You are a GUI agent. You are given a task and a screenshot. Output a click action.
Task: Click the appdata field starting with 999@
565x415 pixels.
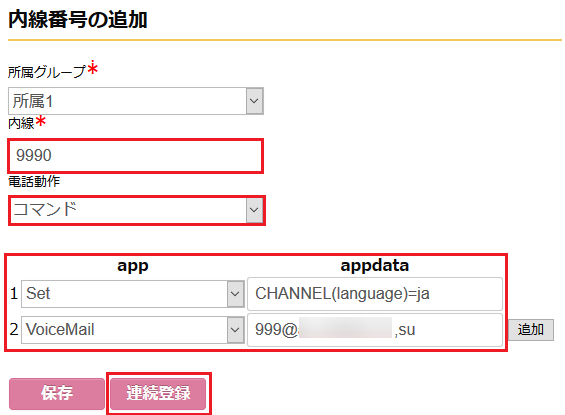coord(375,330)
